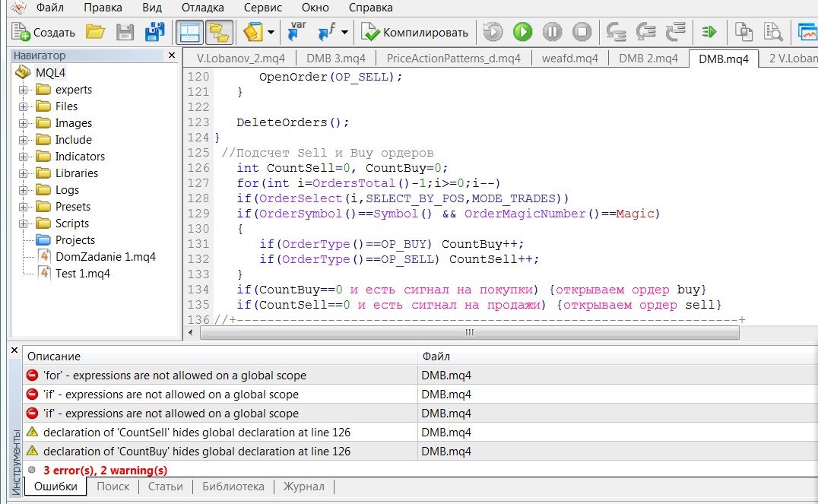This screenshot has height=504, width=818.
Task: Switch to the Журнал tab
Action: [x=303, y=487]
